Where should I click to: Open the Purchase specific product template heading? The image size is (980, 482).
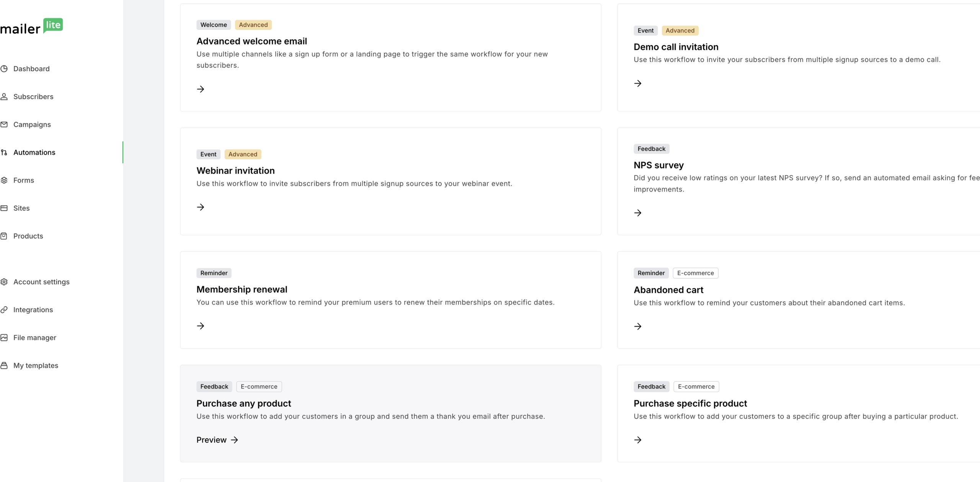690,403
